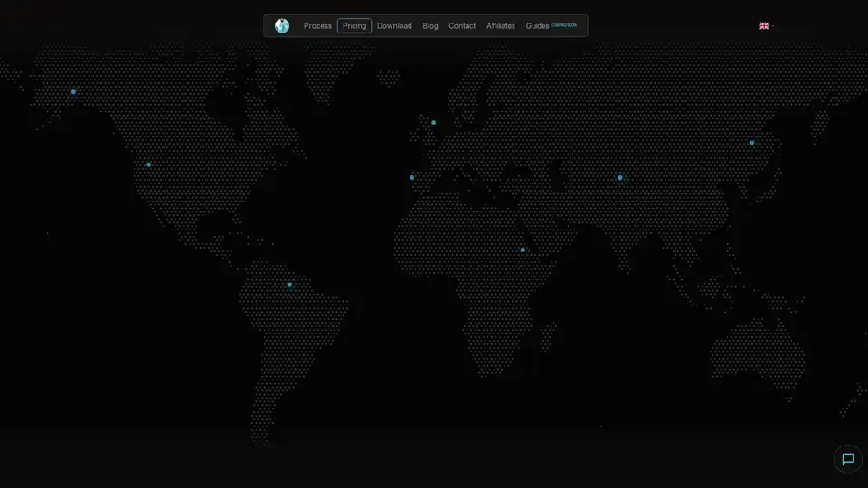
Task: Click the location dot over northern Europe
Action: pos(434,122)
